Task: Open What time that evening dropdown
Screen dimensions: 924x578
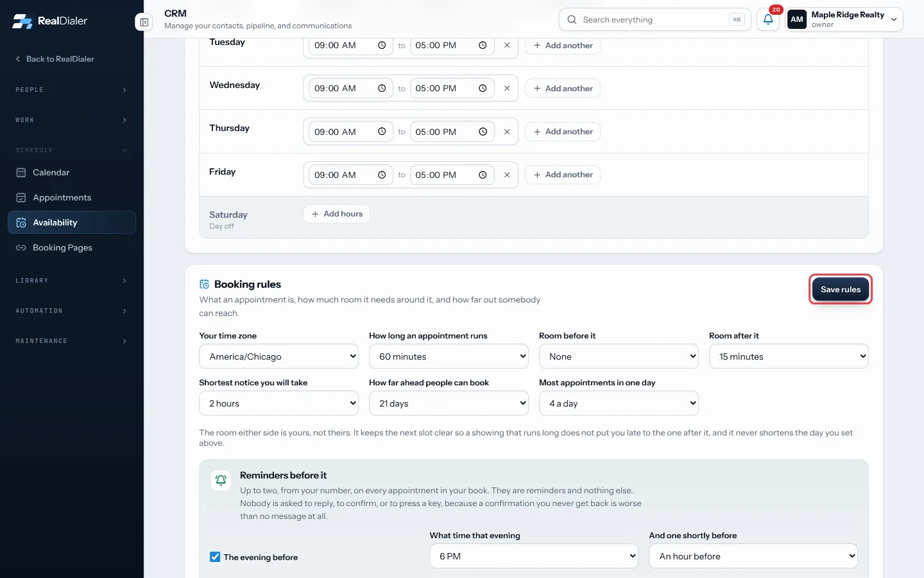Action: pos(534,556)
